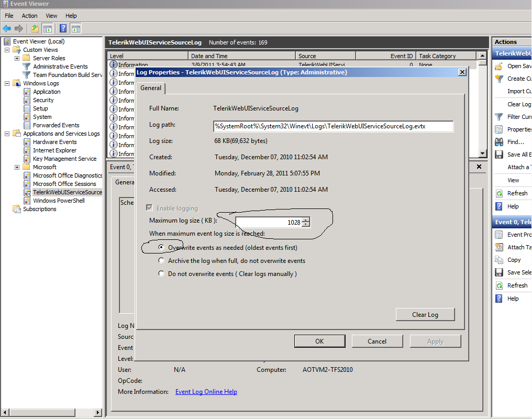Screen dimensions: 532x419
Task: Expand the Microsoft folder node
Action: 17,167
